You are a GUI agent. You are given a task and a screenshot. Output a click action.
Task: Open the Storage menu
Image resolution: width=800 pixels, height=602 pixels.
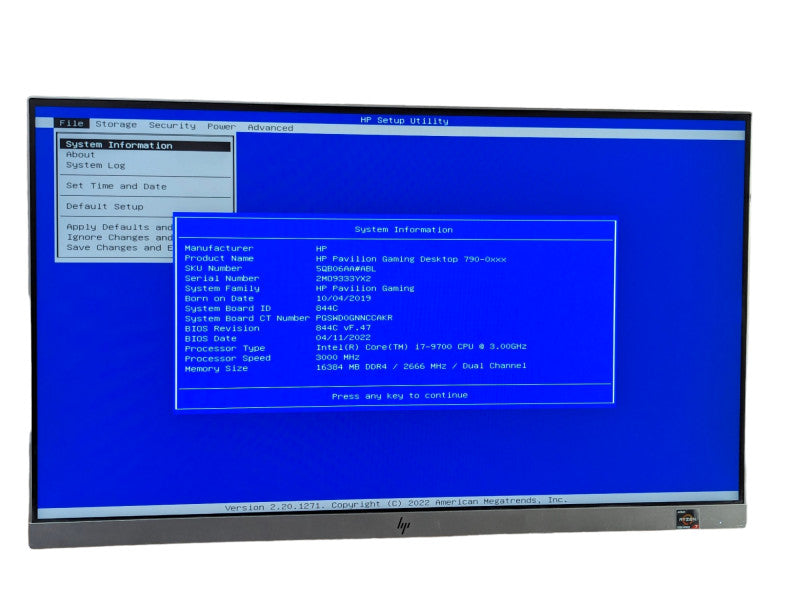point(116,124)
